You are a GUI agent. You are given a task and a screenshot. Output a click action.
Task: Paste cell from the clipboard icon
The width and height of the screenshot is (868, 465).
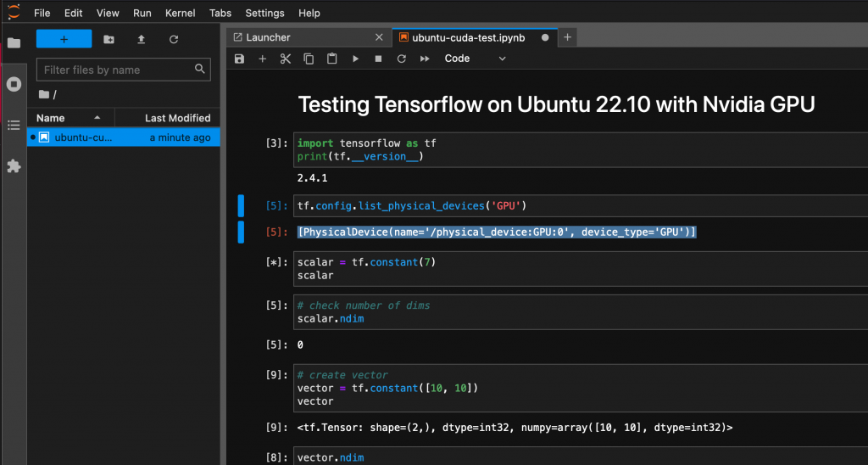[332, 59]
